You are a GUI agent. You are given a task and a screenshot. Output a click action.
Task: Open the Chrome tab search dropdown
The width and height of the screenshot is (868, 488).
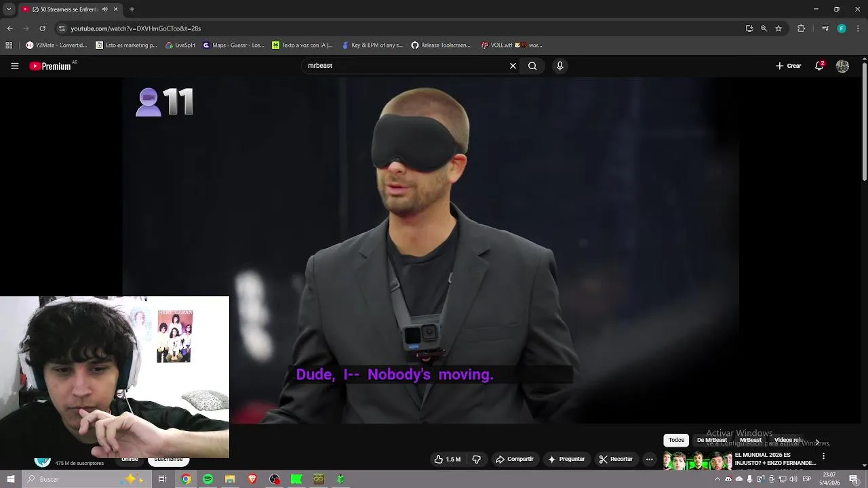(9, 9)
